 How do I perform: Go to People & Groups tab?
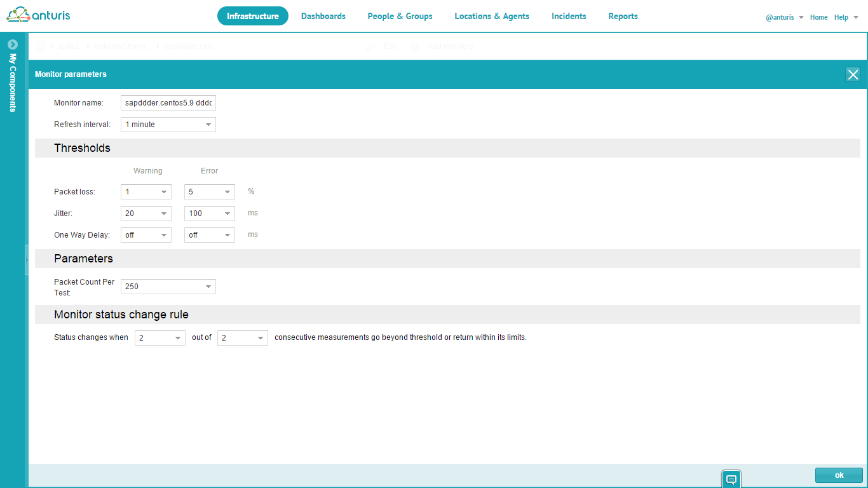point(400,17)
